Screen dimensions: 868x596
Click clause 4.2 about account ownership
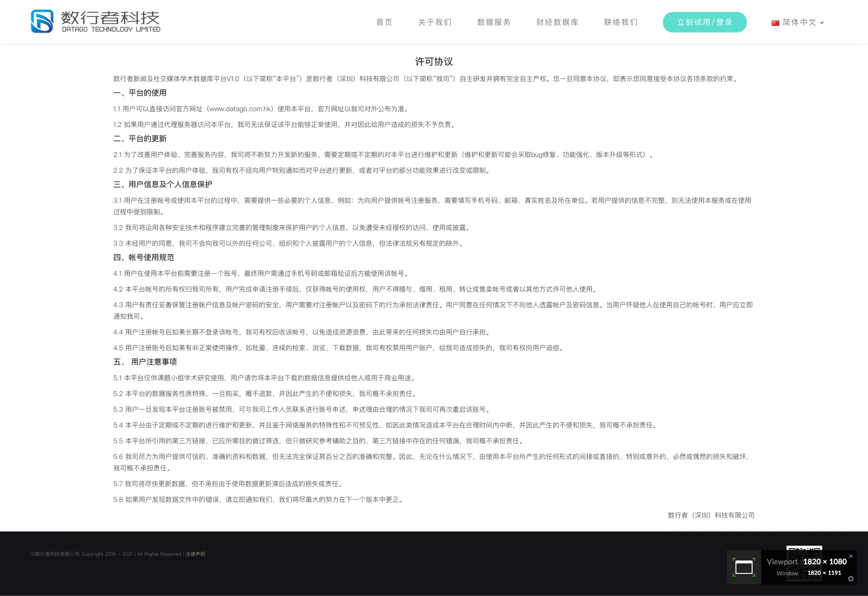tap(356, 289)
